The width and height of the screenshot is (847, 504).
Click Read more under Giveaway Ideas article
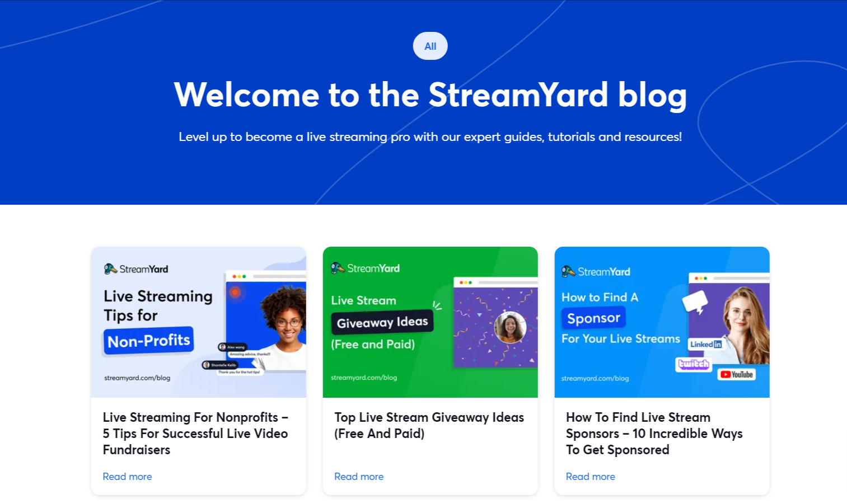click(x=359, y=477)
